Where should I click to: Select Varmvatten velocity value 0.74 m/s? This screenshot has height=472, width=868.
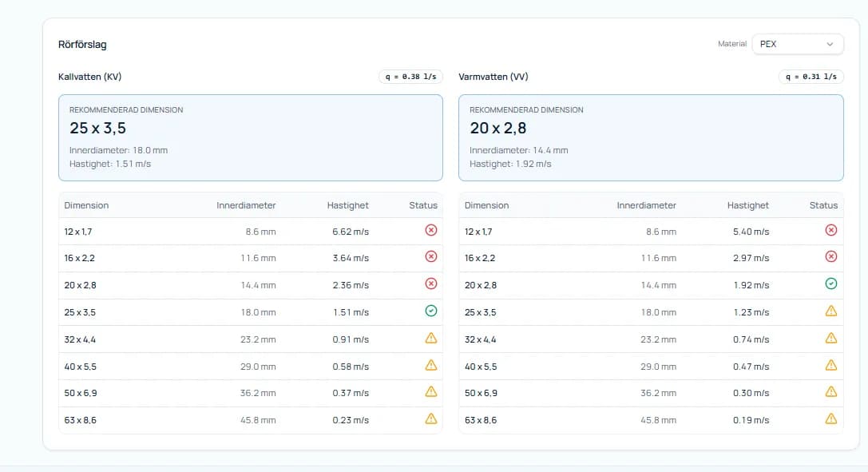[751, 339]
